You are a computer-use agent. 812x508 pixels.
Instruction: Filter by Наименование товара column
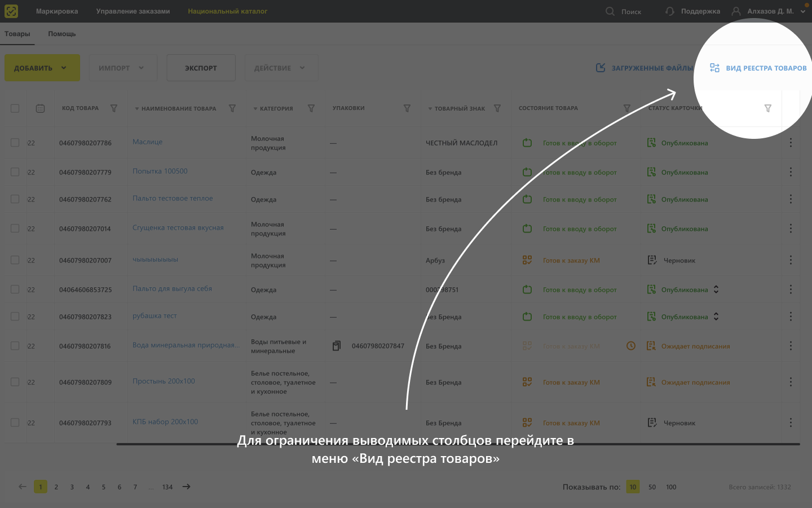coord(232,108)
